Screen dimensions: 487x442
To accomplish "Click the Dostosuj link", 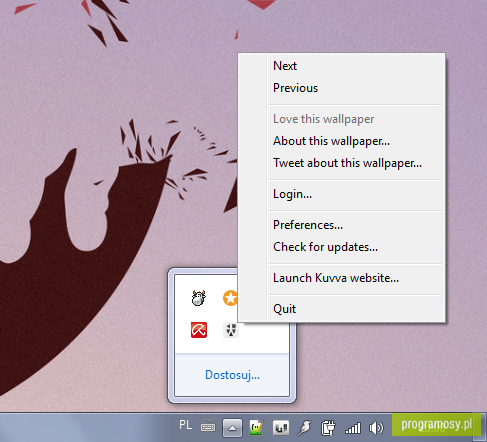I will click(x=232, y=375).
